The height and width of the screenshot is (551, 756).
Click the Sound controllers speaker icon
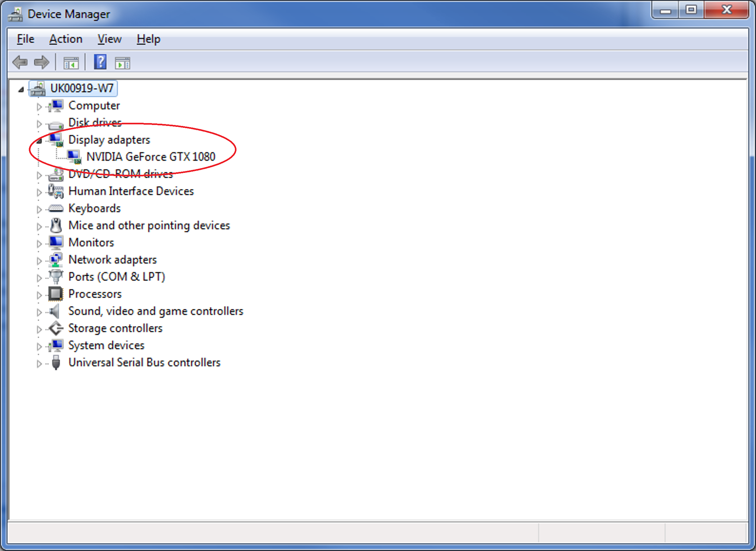click(55, 311)
